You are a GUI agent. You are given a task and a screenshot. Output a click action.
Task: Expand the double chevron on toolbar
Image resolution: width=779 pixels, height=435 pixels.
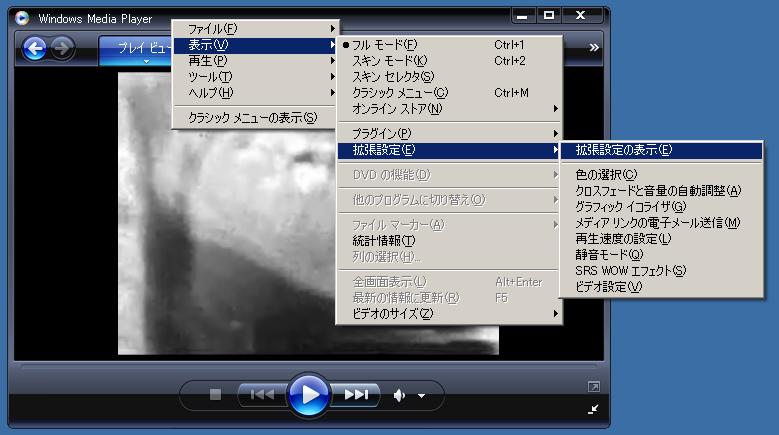tap(594, 48)
